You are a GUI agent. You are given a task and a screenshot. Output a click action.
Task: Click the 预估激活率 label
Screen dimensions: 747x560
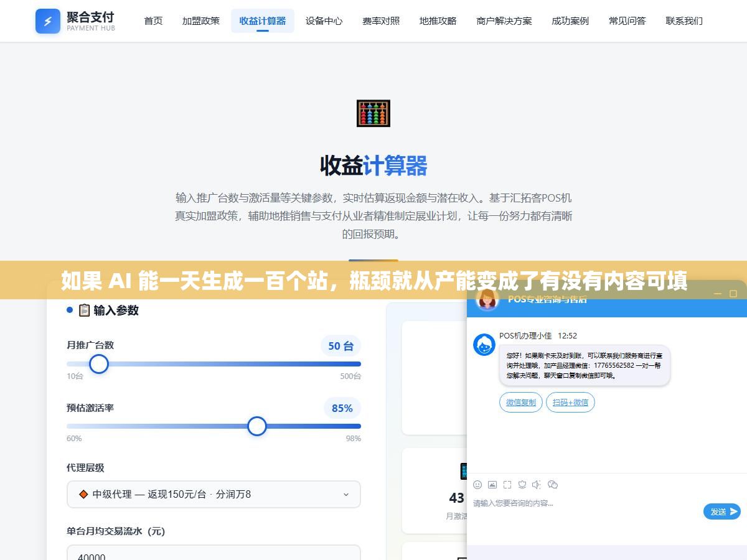pos(90,408)
